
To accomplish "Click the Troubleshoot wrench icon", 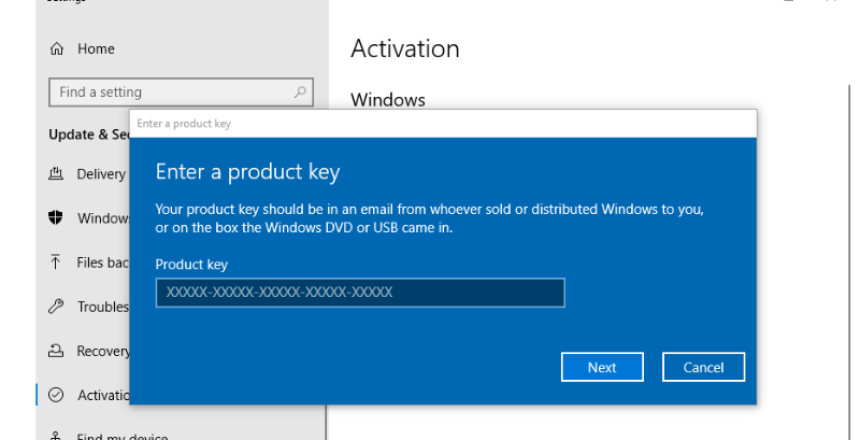I will pyautogui.click(x=57, y=307).
